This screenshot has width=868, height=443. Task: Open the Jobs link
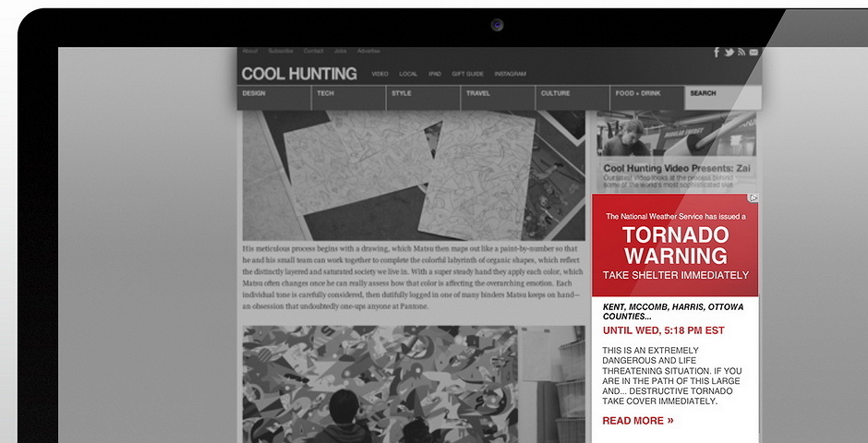pos(340,51)
